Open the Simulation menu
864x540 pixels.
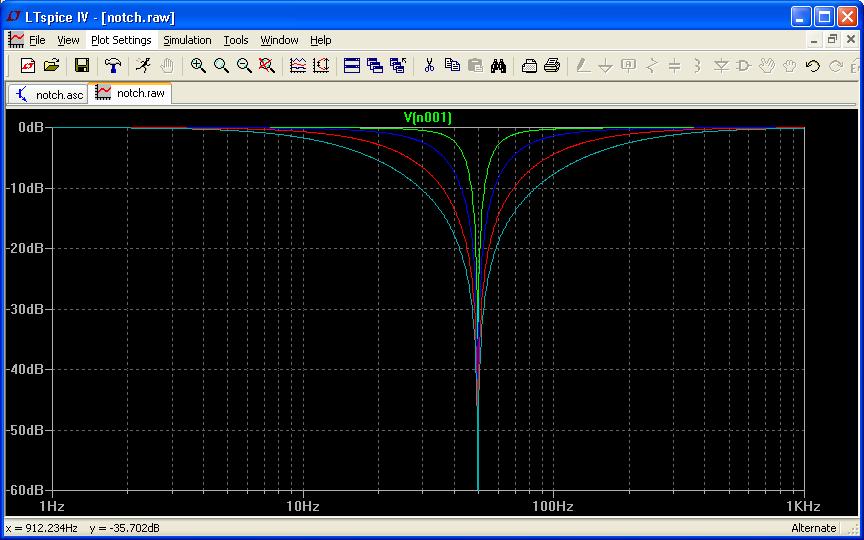click(187, 40)
